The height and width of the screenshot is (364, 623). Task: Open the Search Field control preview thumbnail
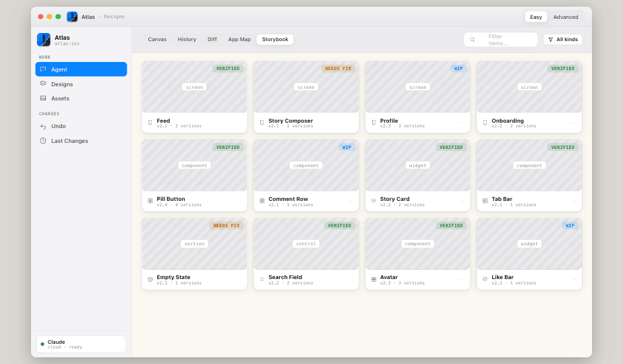pyautogui.click(x=306, y=243)
